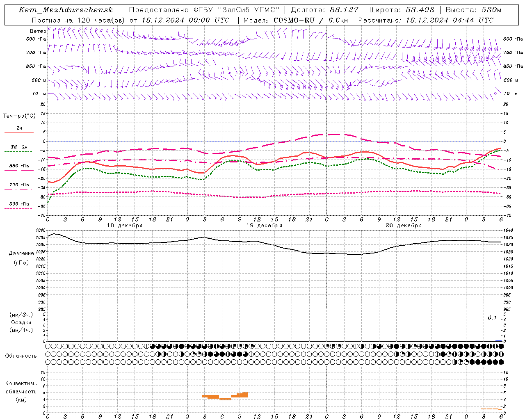525x420 pixels.
Task: Click the Облачность panel label
Action: (21, 356)
